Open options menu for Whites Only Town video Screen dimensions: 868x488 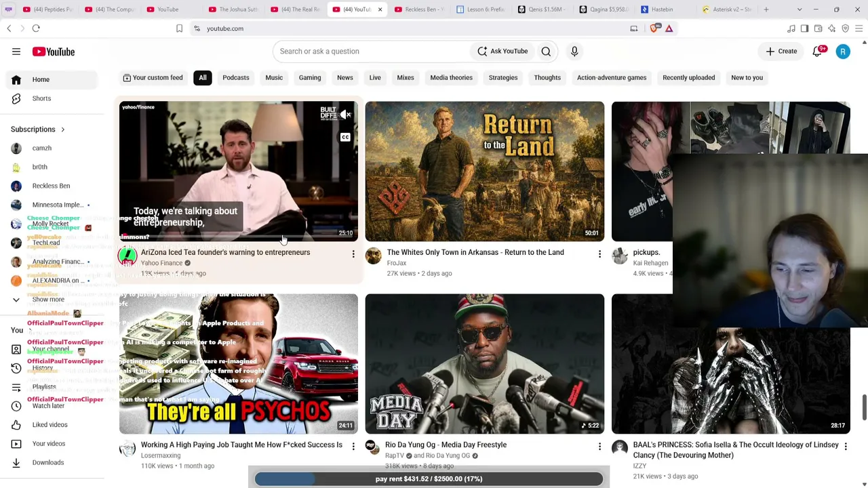click(x=599, y=254)
